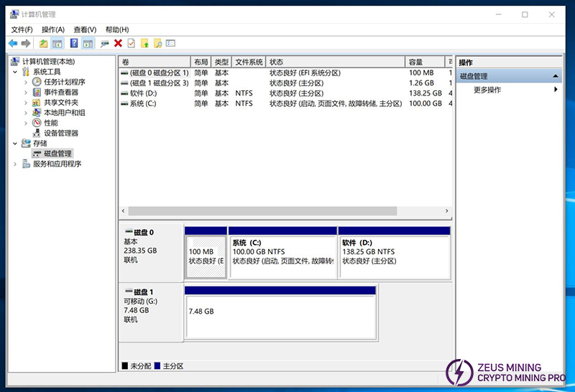Viewport: 575px width, 392px height.
Task: Click the Properties checkmark sheet icon
Action: [131, 43]
